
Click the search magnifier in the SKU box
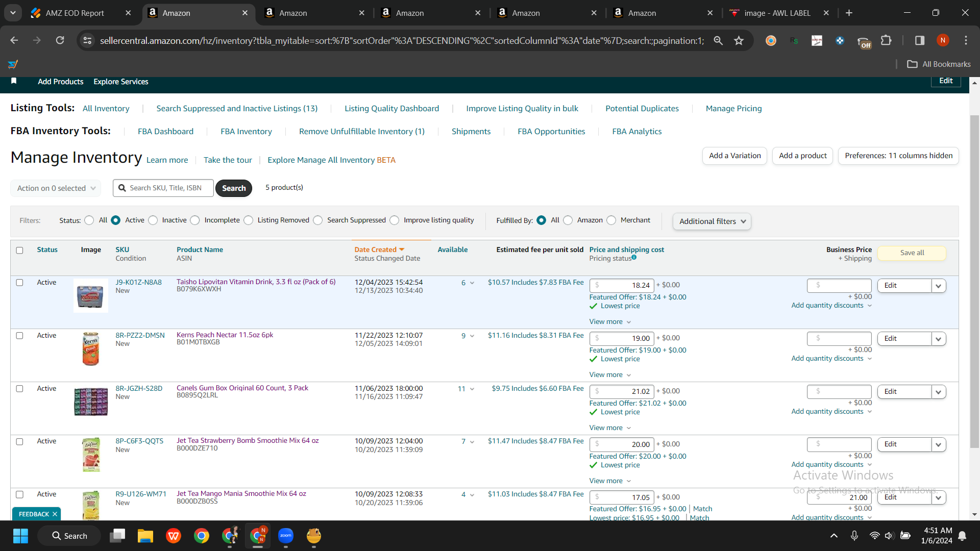[122, 188]
